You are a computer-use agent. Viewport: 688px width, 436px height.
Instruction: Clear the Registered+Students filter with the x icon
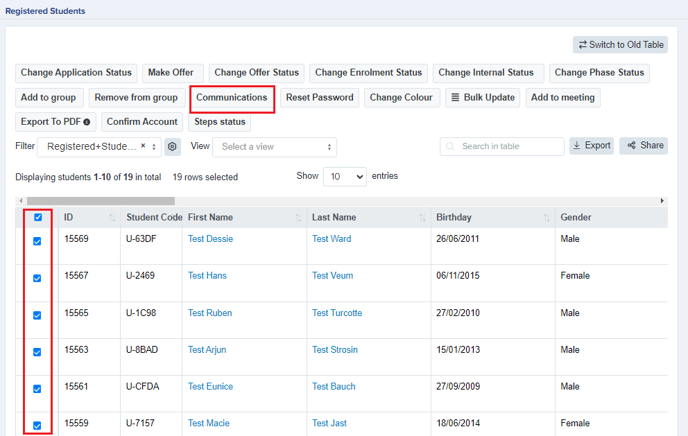coord(143,146)
